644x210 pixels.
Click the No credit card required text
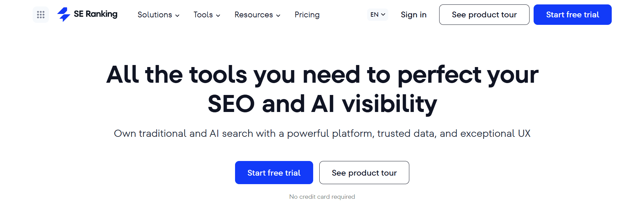321,196
